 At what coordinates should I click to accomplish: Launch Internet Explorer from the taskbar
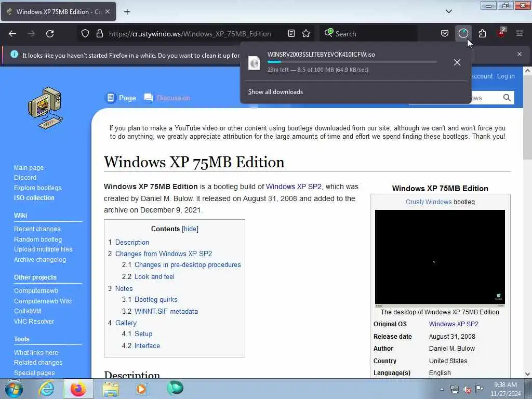click(x=46, y=389)
